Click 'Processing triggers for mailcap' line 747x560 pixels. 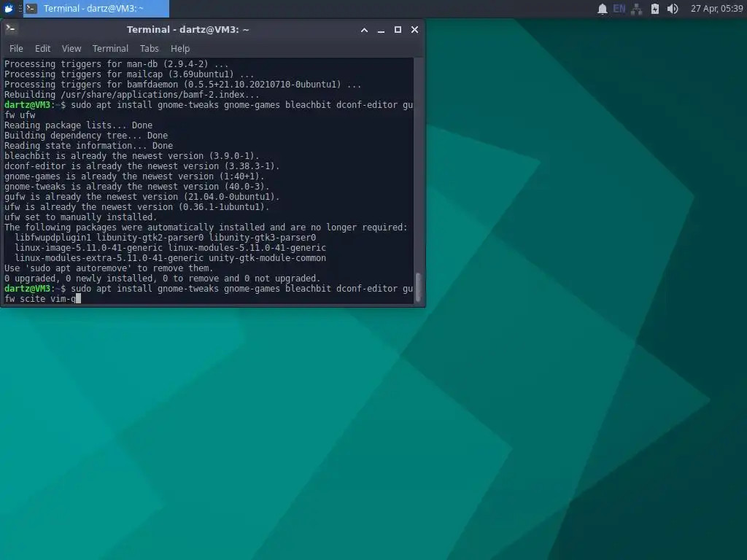pyautogui.click(x=129, y=74)
